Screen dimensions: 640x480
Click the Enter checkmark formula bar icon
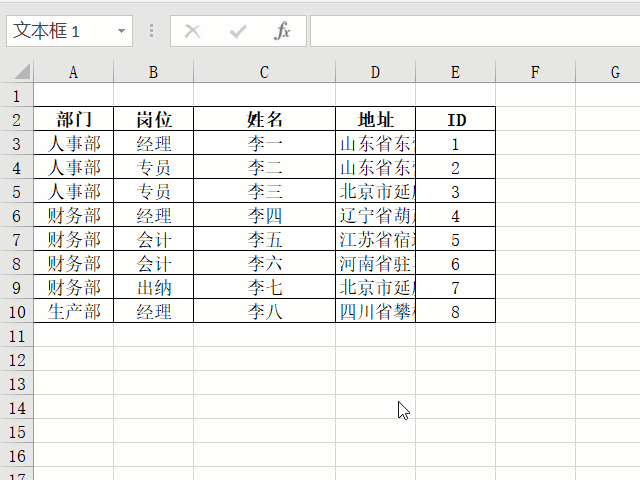click(238, 31)
